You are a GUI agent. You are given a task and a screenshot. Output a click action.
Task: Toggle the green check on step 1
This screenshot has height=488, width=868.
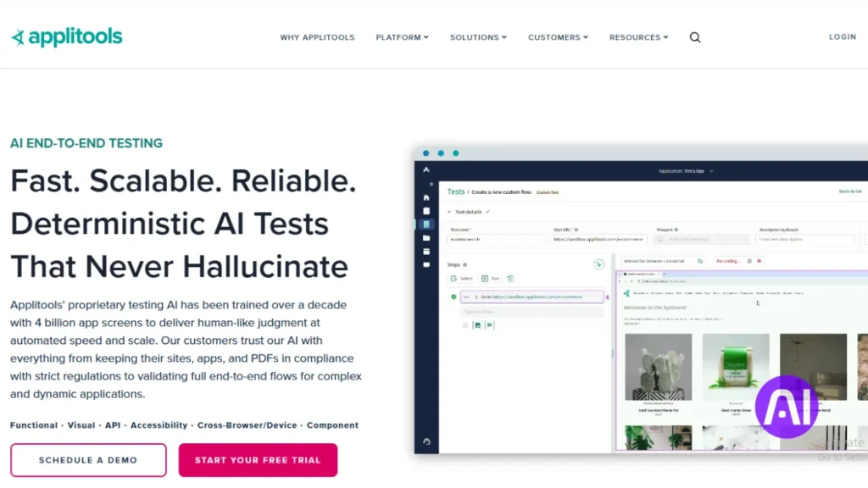(x=453, y=297)
